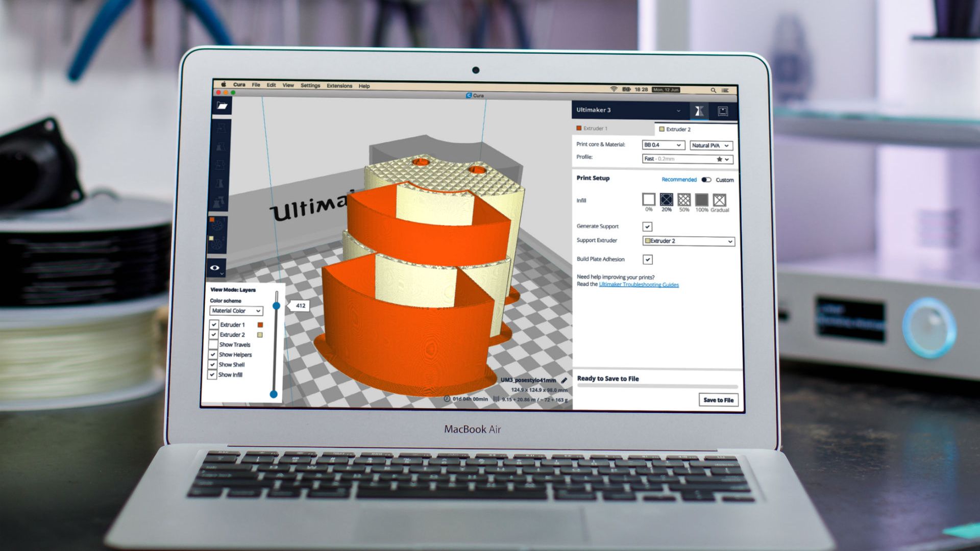Click the pencil icon to rename job
Image resolution: width=980 pixels, height=551 pixels.
click(x=564, y=381)
